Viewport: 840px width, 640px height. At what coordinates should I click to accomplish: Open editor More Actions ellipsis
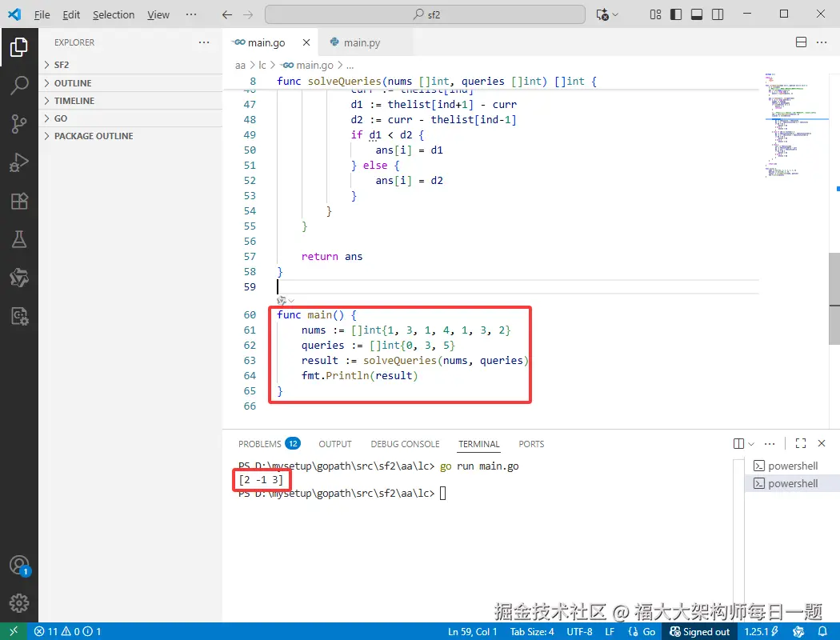[x=822, y=42]
